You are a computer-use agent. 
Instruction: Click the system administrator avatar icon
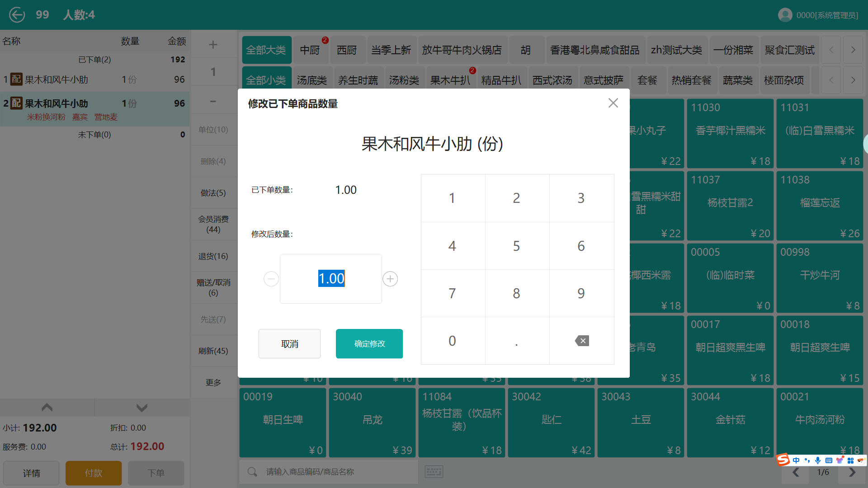(785, 15)
